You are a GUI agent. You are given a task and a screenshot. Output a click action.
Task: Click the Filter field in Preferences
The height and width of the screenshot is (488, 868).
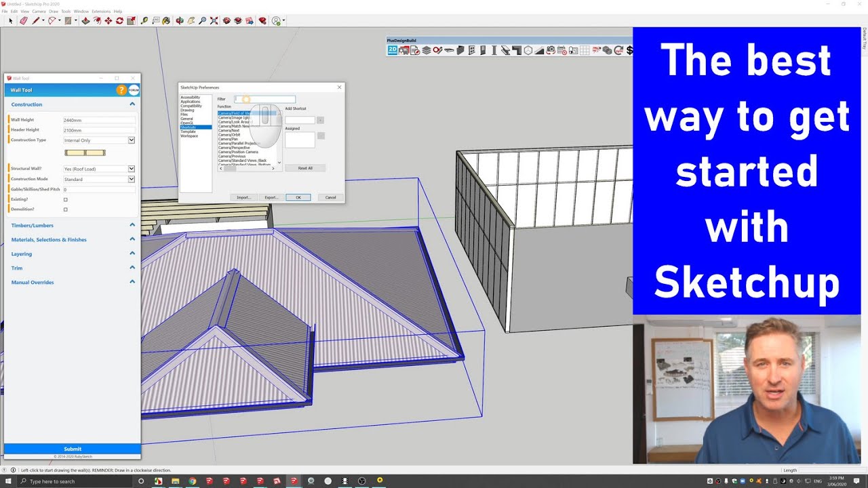click(265, 100)
